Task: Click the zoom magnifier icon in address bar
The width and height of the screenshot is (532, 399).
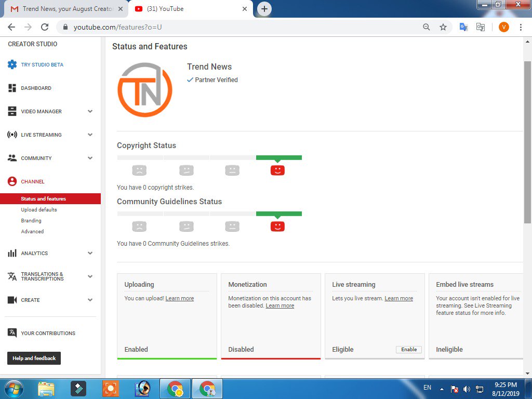Action: pos(427,27)
